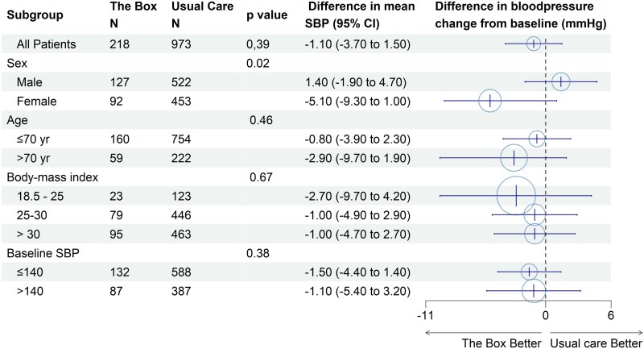Viewport: 644px width, 349px height.
Task: Click The Box N value 218
Action: coord(119,44)
